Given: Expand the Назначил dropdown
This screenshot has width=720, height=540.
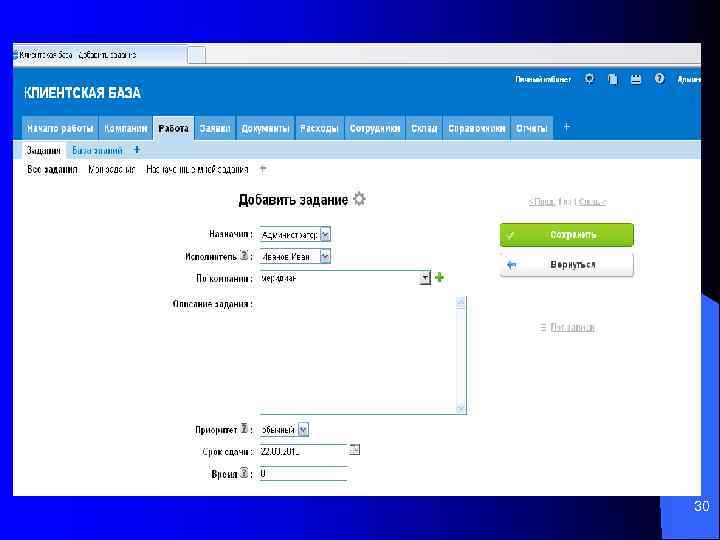Looking at the screenshot, I should click(x=325, y=235).
